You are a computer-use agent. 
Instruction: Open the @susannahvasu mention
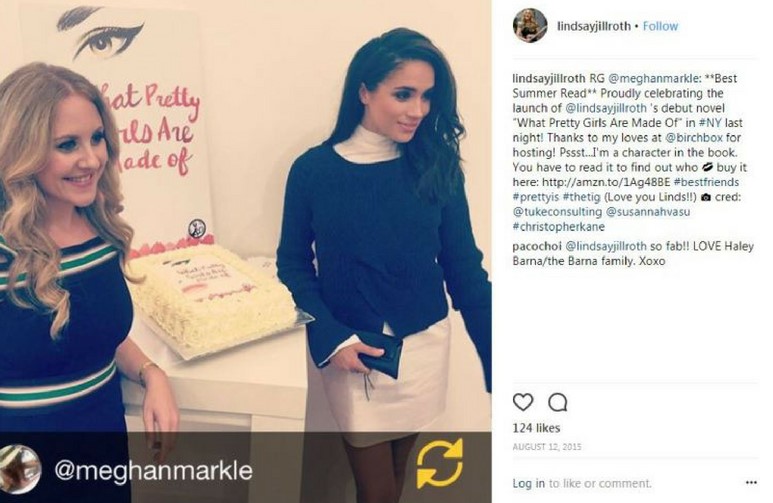point(647,212)
